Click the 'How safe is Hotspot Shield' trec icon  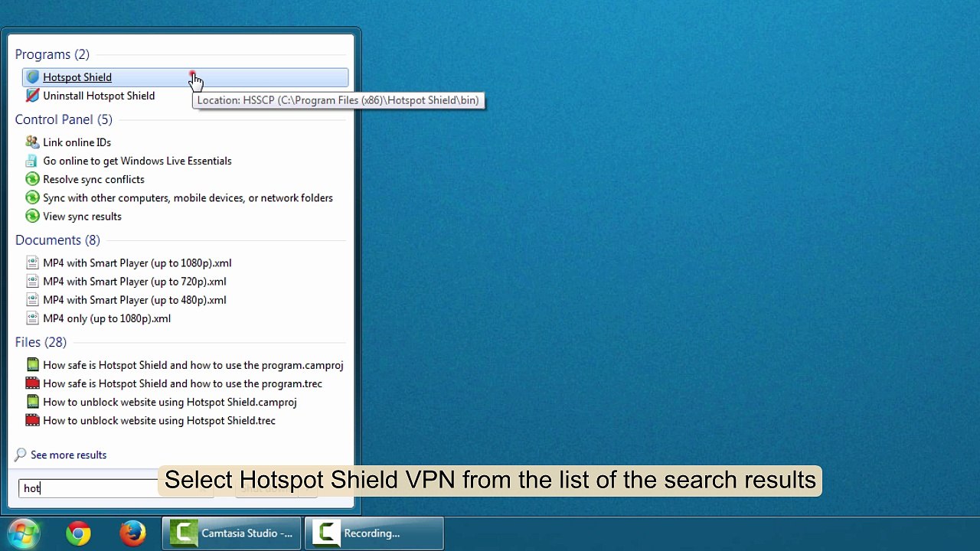click(x=32, y=383)
